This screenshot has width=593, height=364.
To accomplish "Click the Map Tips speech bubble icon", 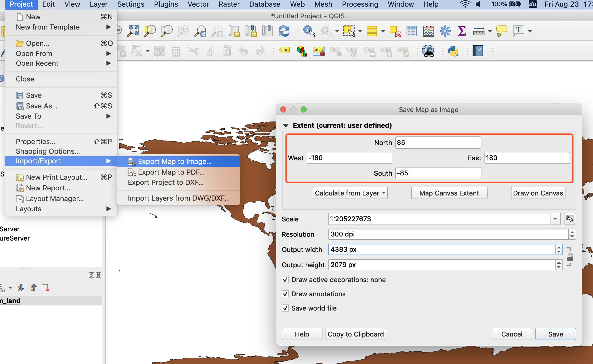I will click(x=502, y=31).
